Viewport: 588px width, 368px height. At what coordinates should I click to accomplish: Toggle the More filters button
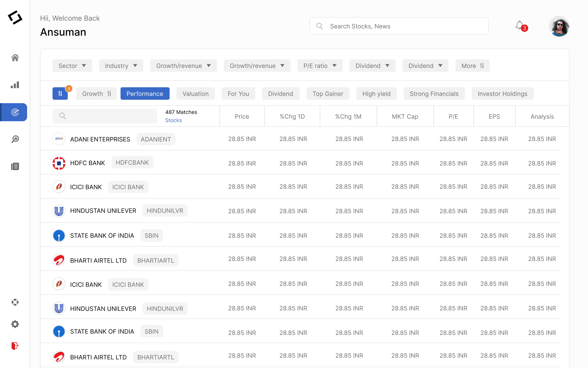[472, 66]
